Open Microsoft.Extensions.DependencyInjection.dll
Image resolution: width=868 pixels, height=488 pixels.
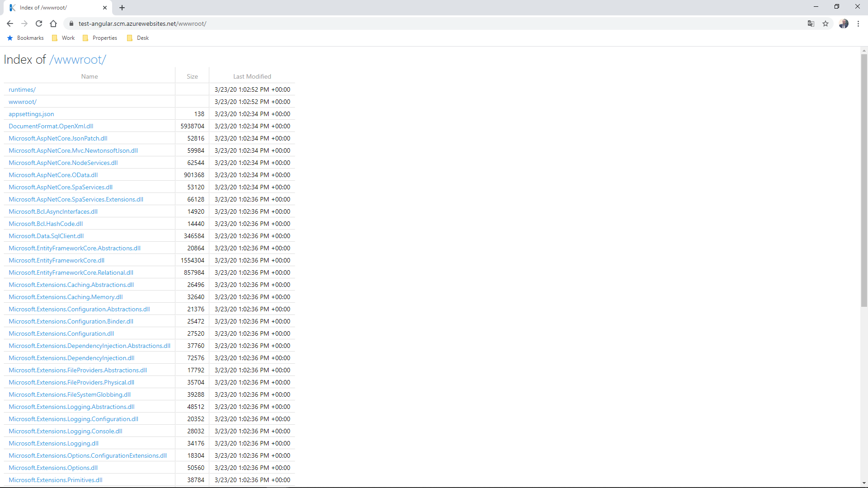click(71, 358)
